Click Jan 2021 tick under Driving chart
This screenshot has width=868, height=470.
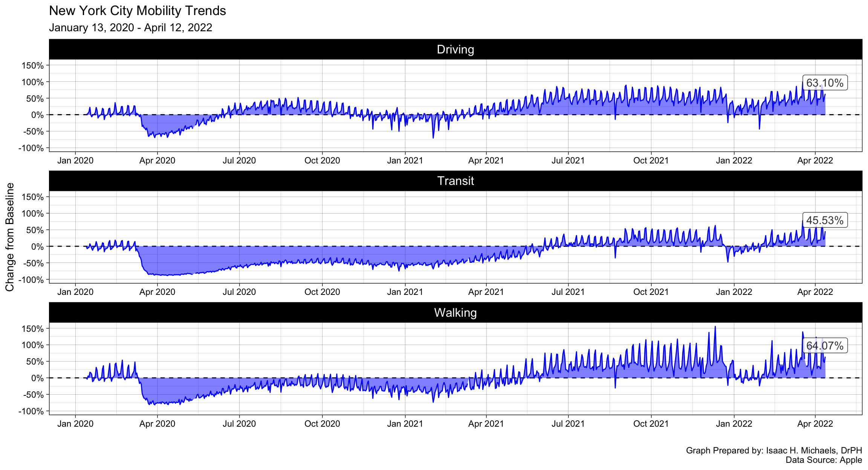point(405,161)
